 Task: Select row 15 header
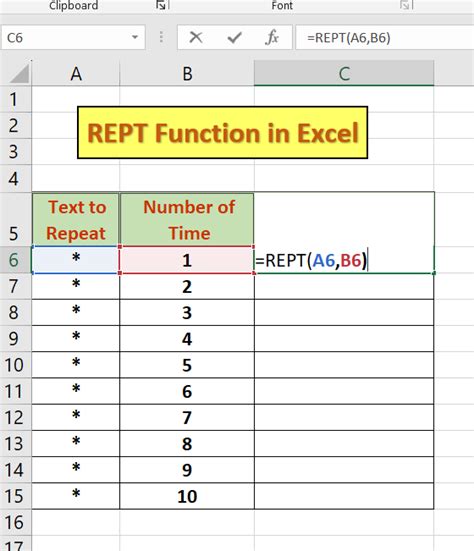click(15, 496)
